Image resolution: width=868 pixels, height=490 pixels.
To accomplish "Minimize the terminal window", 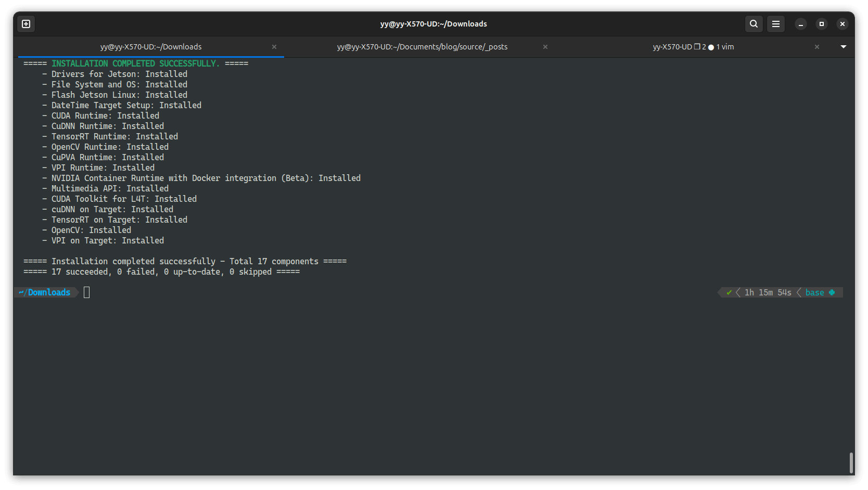I will [801, 24].
